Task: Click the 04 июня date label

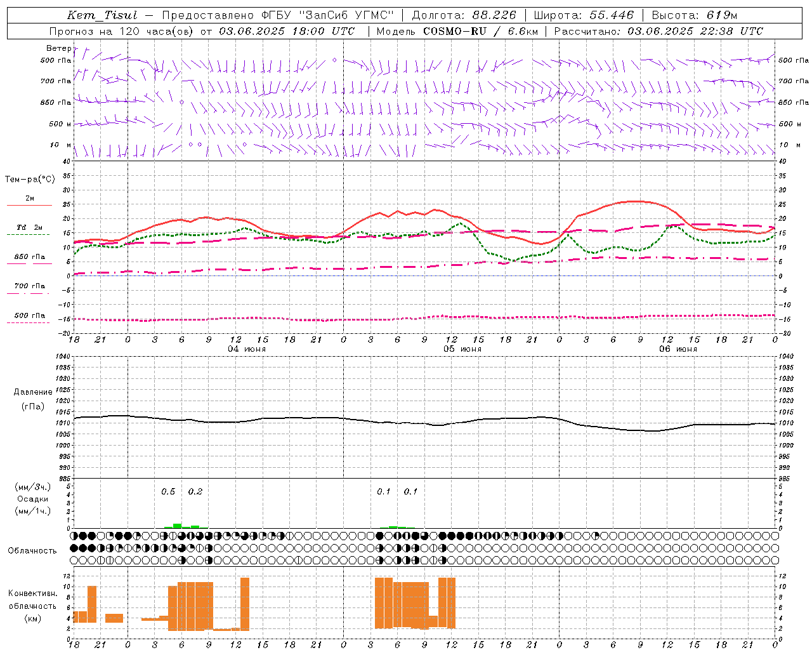Action: pyautogui.click(x=247, y=349)
